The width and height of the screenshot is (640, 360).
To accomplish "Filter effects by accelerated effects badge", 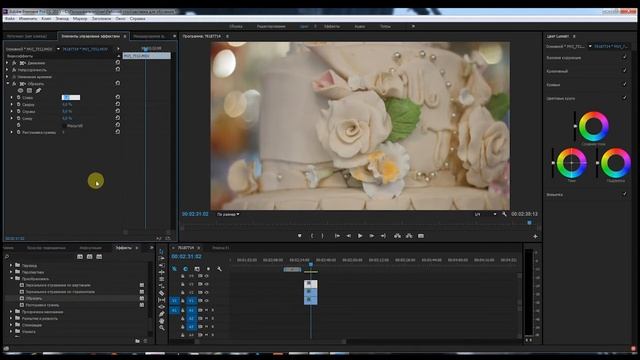I will (x=80, y=256).
